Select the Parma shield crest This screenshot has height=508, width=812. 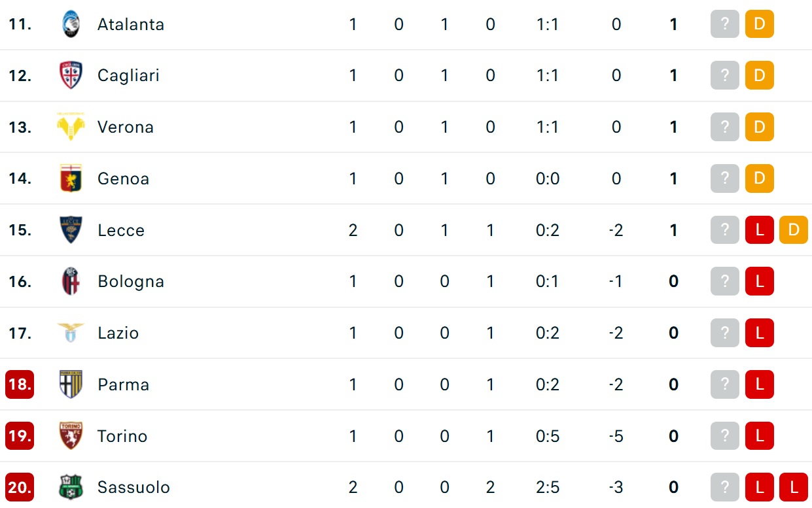(71, 384)
